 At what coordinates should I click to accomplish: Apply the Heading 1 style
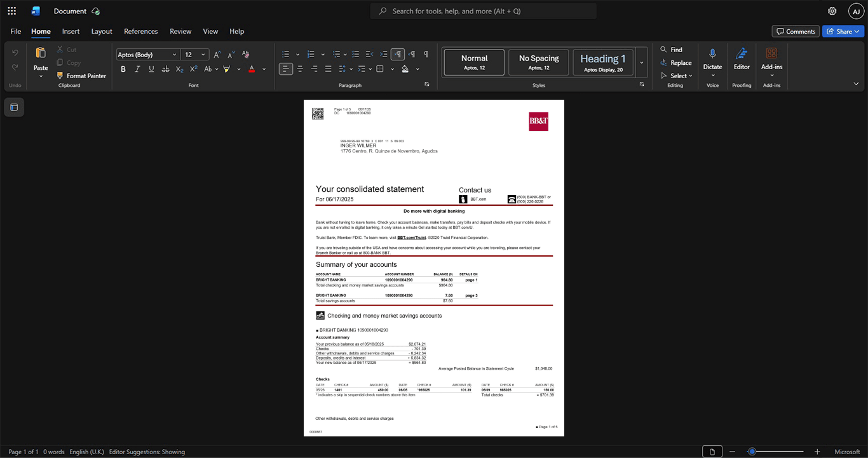click(x=603, y=62)
